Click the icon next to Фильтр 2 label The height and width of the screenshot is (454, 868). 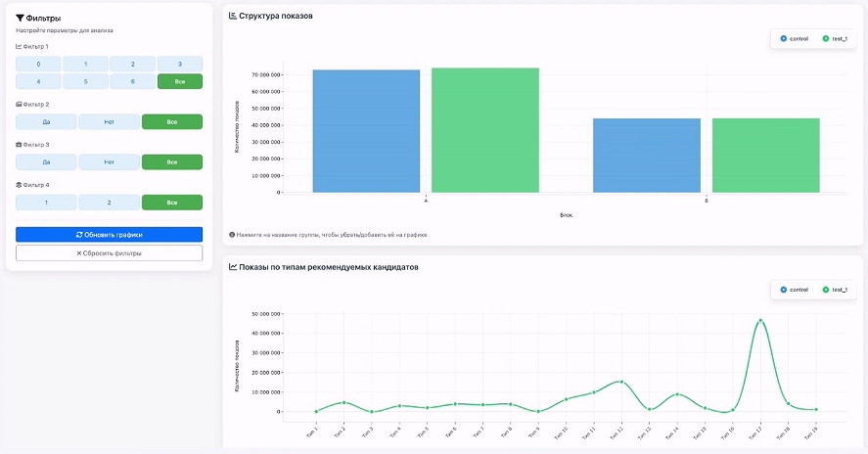(19, 104)
